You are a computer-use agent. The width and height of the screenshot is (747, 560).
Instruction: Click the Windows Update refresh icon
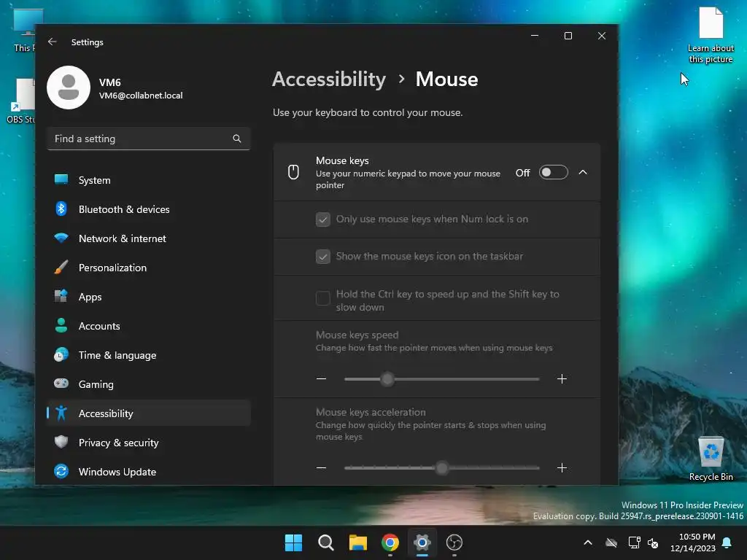tap(61, 472)
